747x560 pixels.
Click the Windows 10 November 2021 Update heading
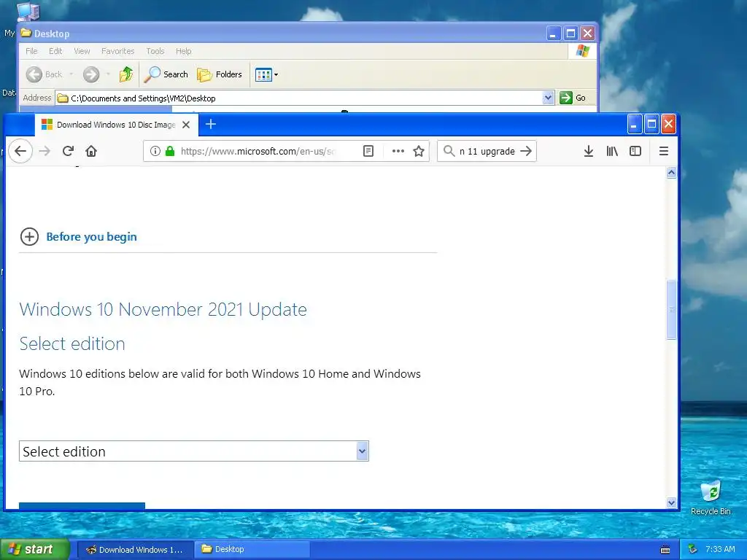(x=163, y=309)
